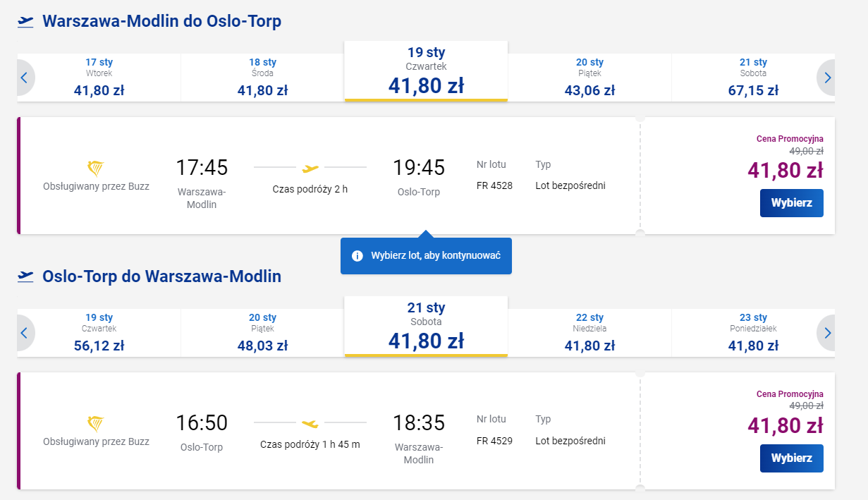Click next dates arrow for return flight
The height and width of the screenshot is (500, 868).
pyautogui.click(x=827, y=333)
